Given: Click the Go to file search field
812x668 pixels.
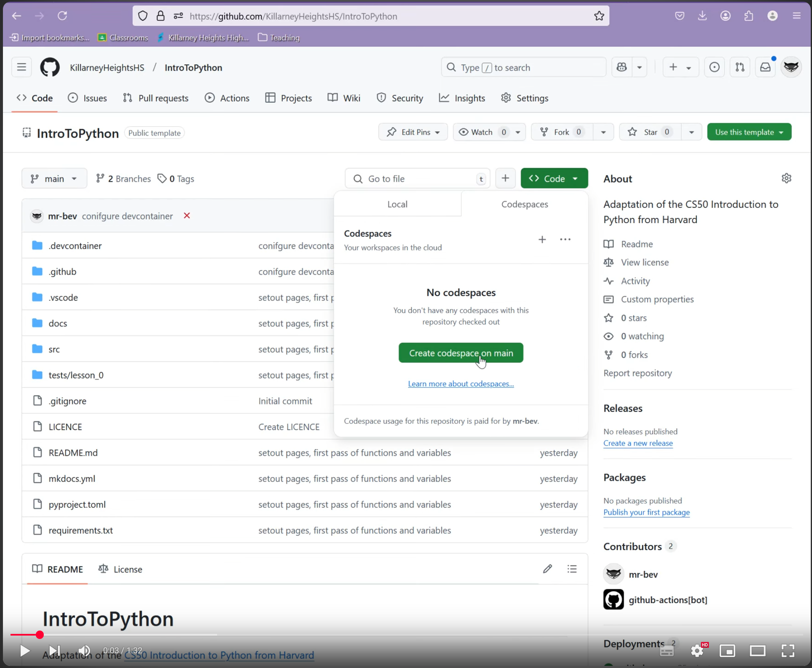Looking at the screenshot, I should tap(417, 178).
